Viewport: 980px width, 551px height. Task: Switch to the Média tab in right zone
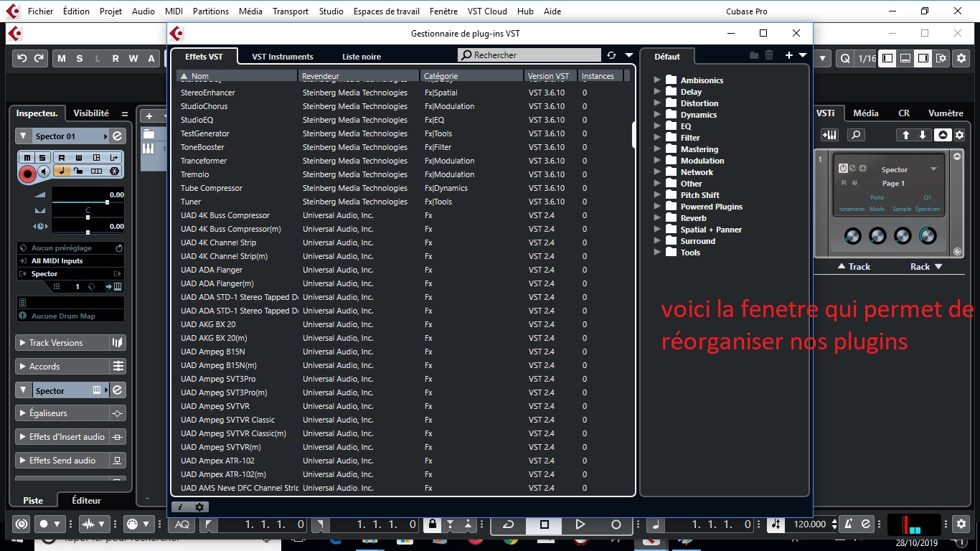pyautogui.click(x=866, y=113)
